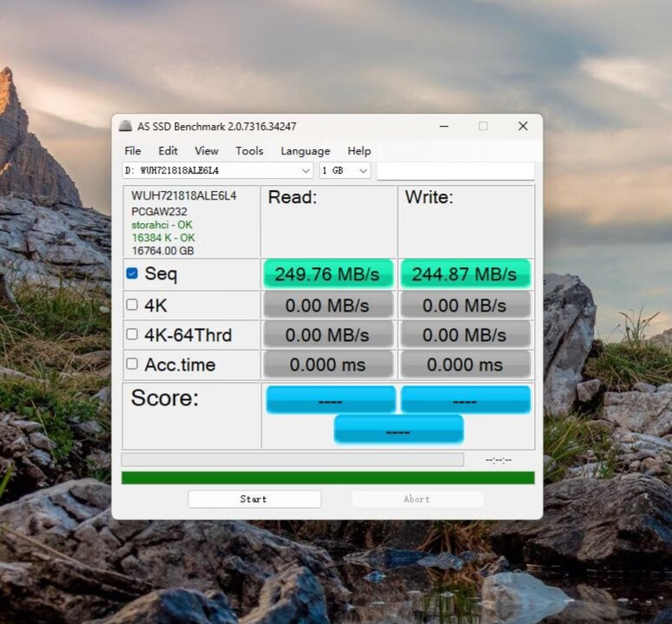The image size is (672, 624).
Task: Click the storahci - OK driver text
Action: [x=161, y=225]
